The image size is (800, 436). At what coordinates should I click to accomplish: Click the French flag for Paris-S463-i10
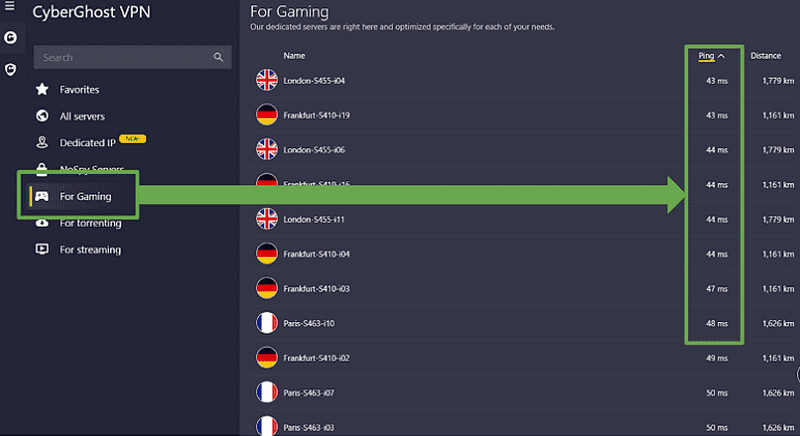(x=267, y=323)
